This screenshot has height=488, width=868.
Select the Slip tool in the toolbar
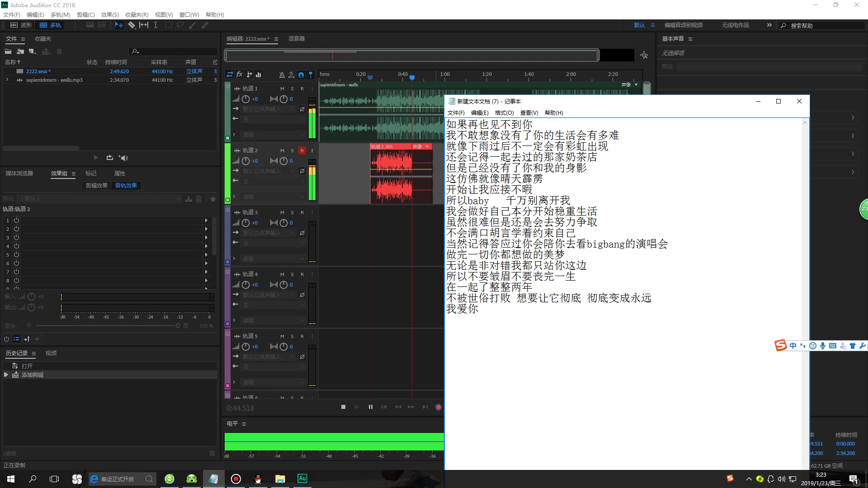[144, 25]
